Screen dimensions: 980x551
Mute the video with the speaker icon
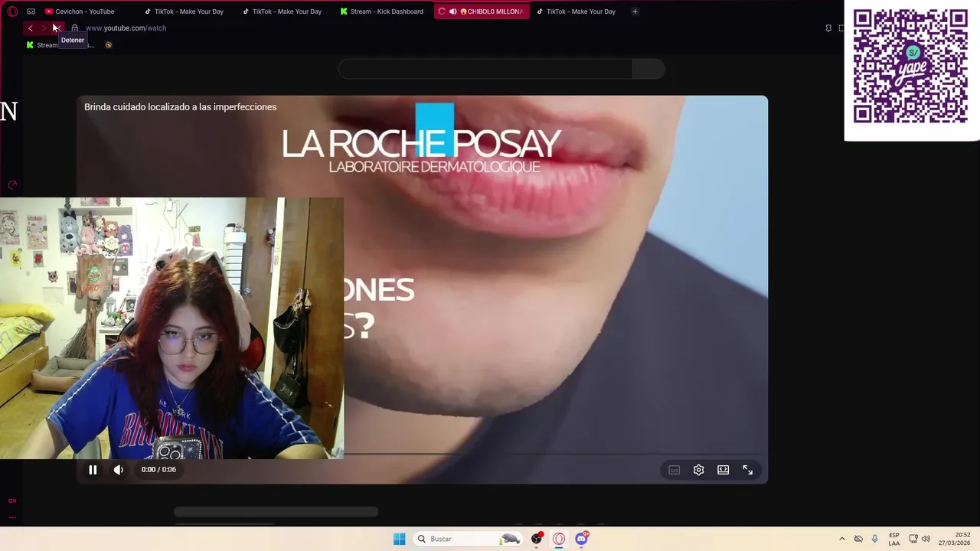[x=119, y=470]
